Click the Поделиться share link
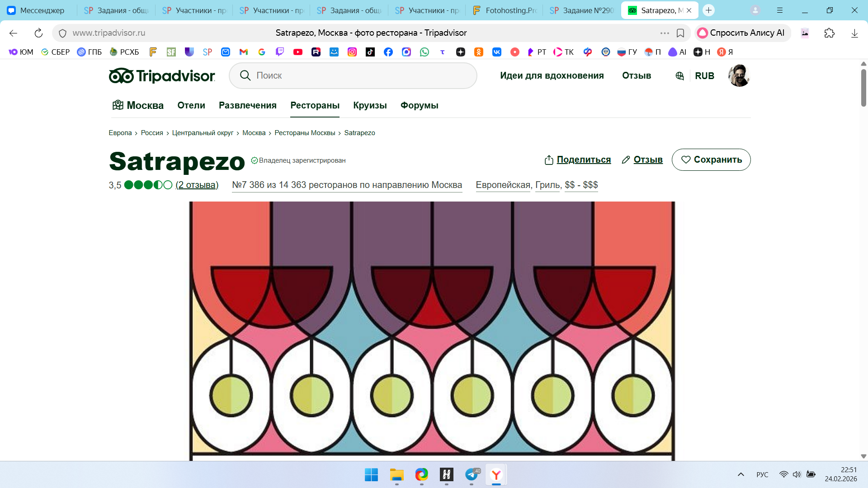Screen dimensions: 868x488 pyautogui.click(x=583, y=160)
